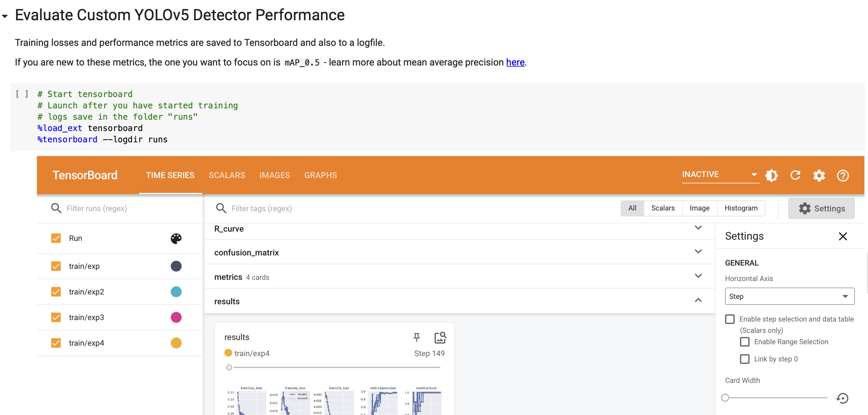Open the 'here' mean average precision link
The width and height of the screenshot is (868, 415).
[515, 62]
